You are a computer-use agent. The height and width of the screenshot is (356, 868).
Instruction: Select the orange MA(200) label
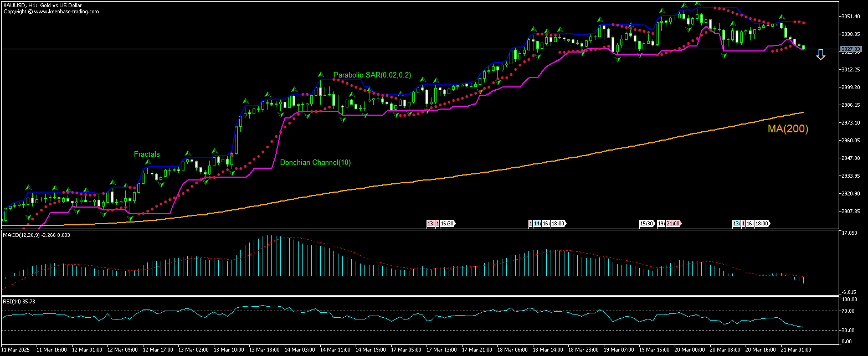click(x=788, y=129)
